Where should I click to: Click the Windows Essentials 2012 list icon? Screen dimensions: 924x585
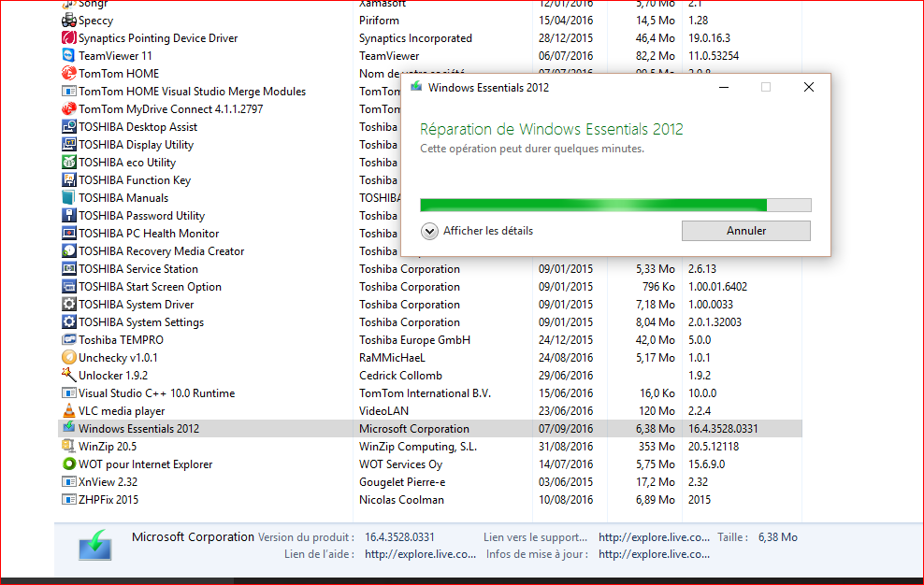[x=69, y=428]
